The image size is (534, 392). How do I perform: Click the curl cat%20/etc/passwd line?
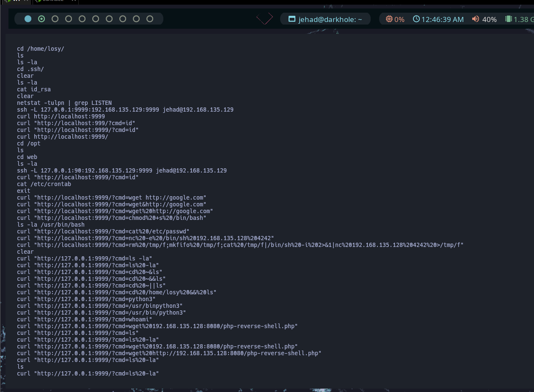point(103,231)
